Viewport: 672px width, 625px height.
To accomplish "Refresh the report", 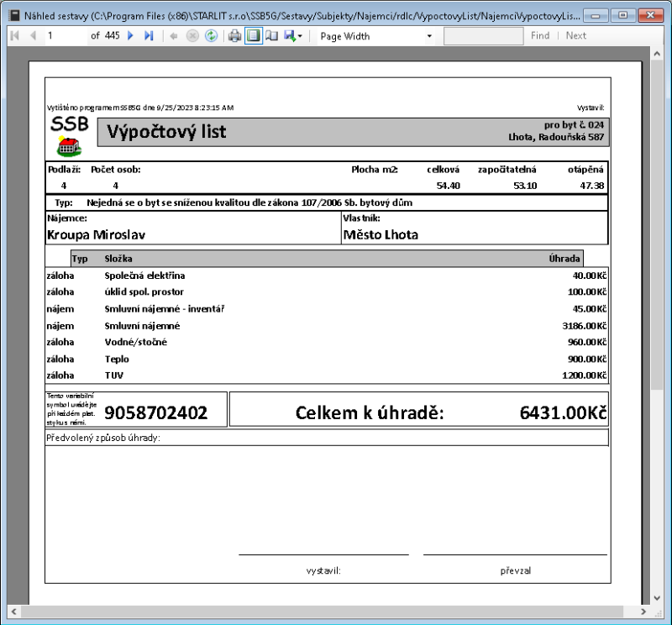I will tap(211, 36).
